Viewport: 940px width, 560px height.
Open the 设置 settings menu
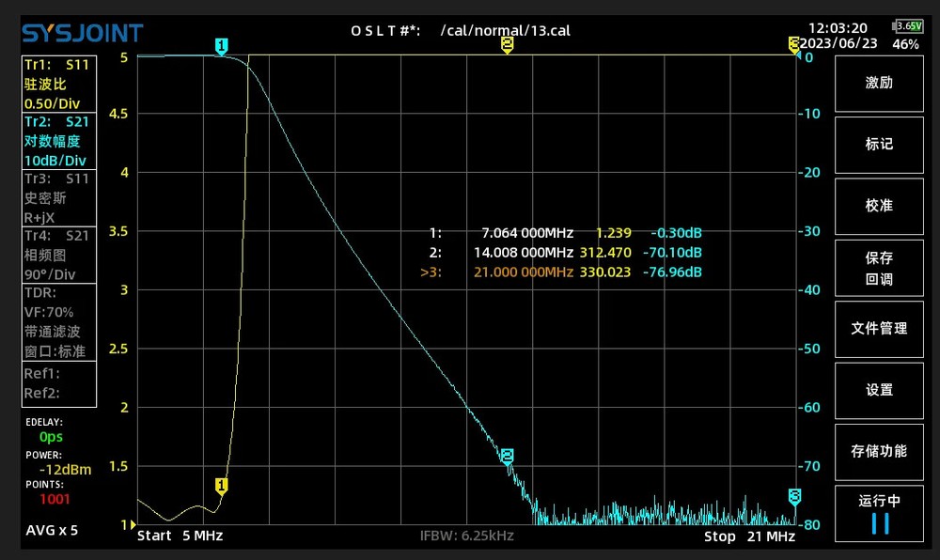coord(879,391)
